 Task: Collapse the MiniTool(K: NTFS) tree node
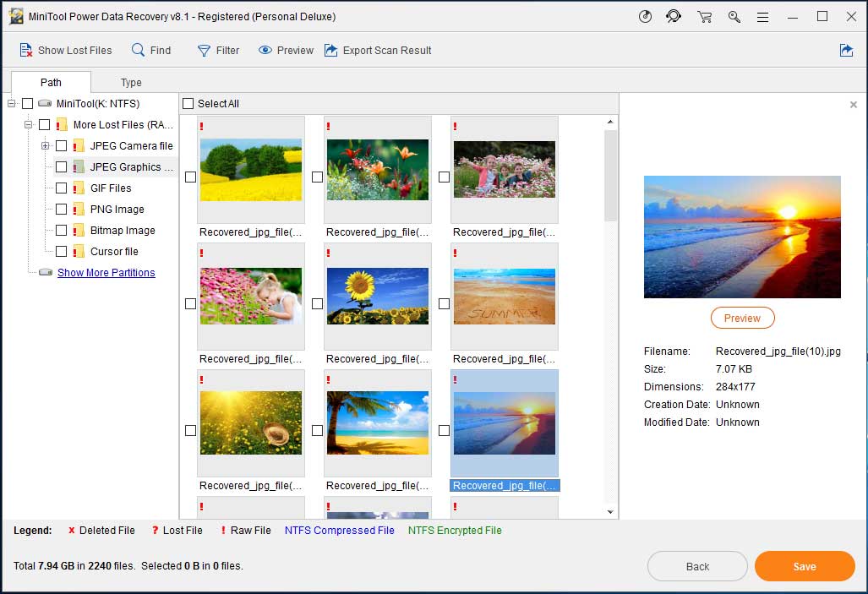pos(11,104)
